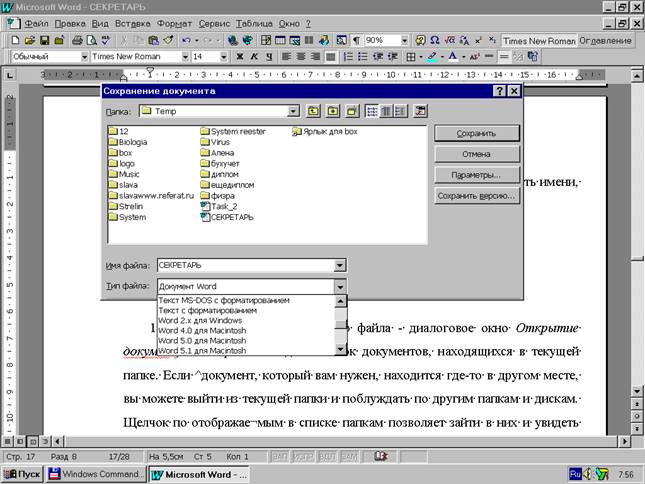The width and height of the screenshot is (645, 484).
Task: Click the font color button (A)
Action: pyautogui.click(x=453, y=57)
